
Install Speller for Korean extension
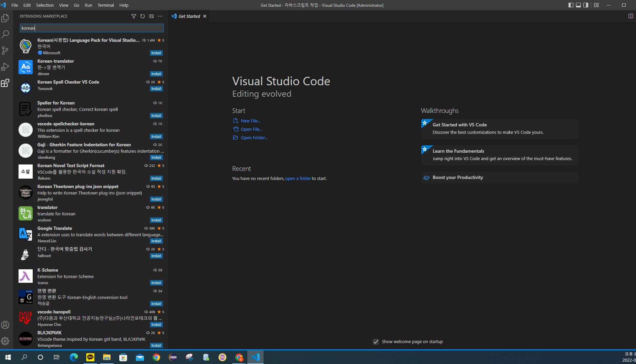click(156, 116)
